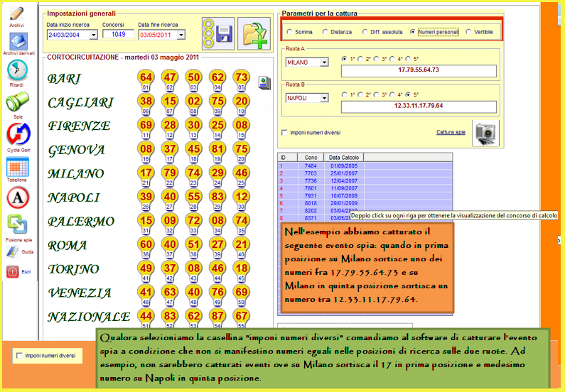Save settings with the floppy disk icon
Image resolution: width=565 pixels, height=392 pixels.
[218, 33]
